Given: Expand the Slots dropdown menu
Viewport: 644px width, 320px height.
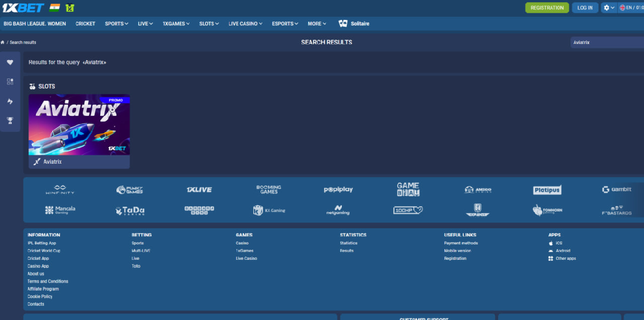Looking at the screenshot, I should tap(209, 24).
